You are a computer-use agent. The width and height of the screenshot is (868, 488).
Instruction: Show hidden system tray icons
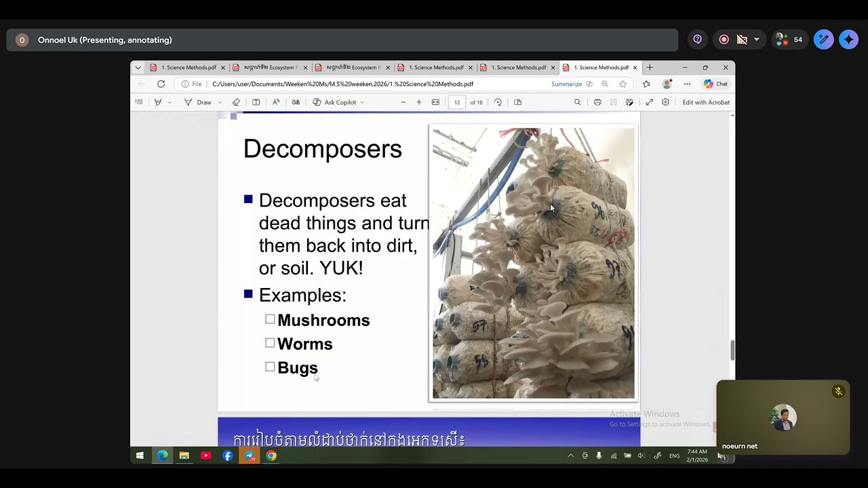(570, 455)
